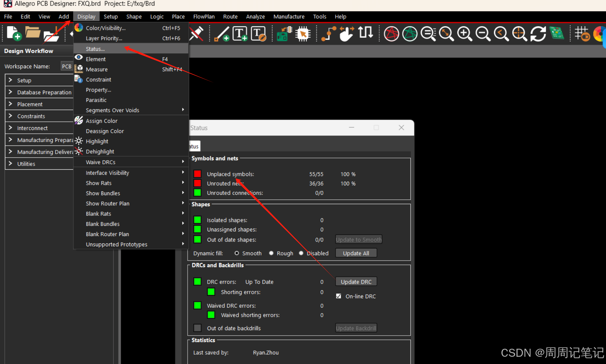The width and height of the screenshot is (606, 364).
Task: Select Smooth dynamic fill radio button
Action: click(x=237, y=253)
